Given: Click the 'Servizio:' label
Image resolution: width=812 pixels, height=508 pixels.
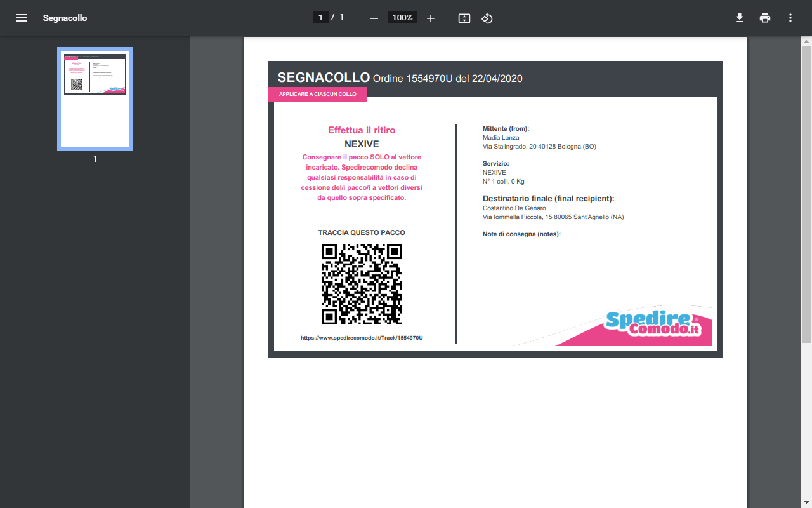Looking at the screenshot, I should (496, 164).
